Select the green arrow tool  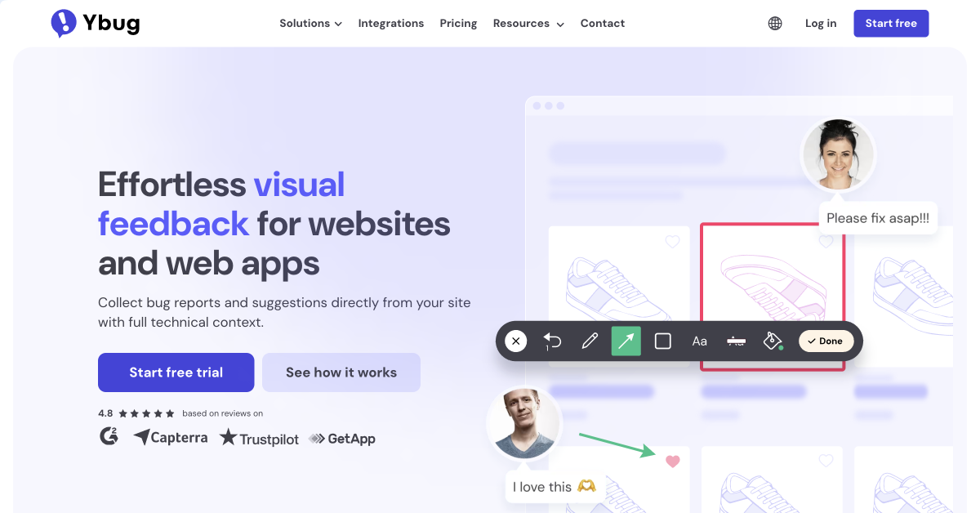[x=626, y=341]
